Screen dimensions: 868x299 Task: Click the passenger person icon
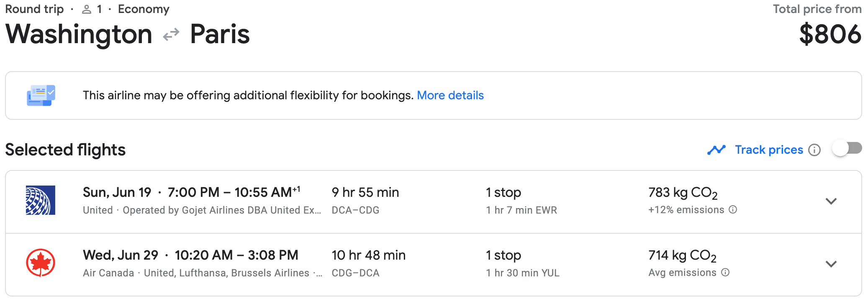pyautogui.click(x=86, y=8)
